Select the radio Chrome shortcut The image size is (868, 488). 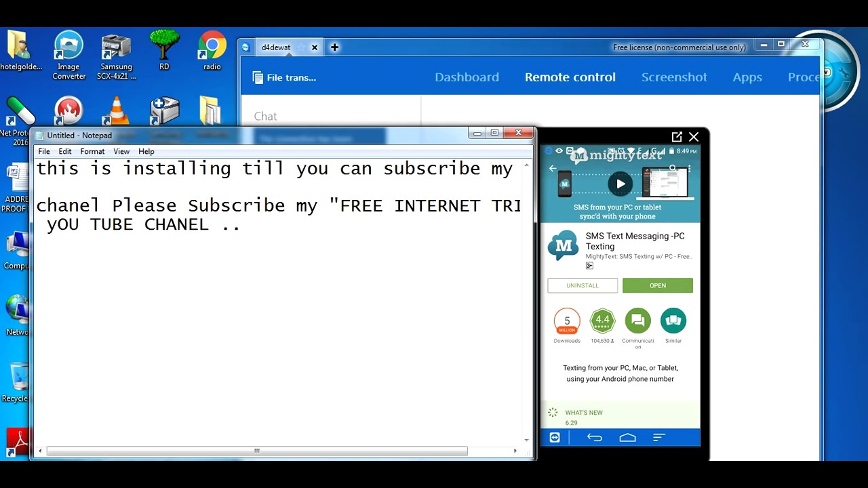(212, 51)
